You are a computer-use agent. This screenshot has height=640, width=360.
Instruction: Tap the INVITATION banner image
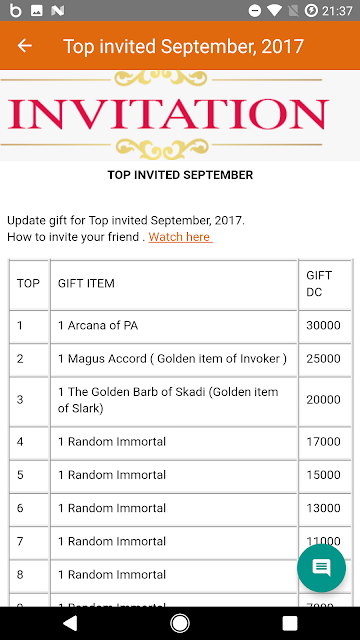(180, 115)
